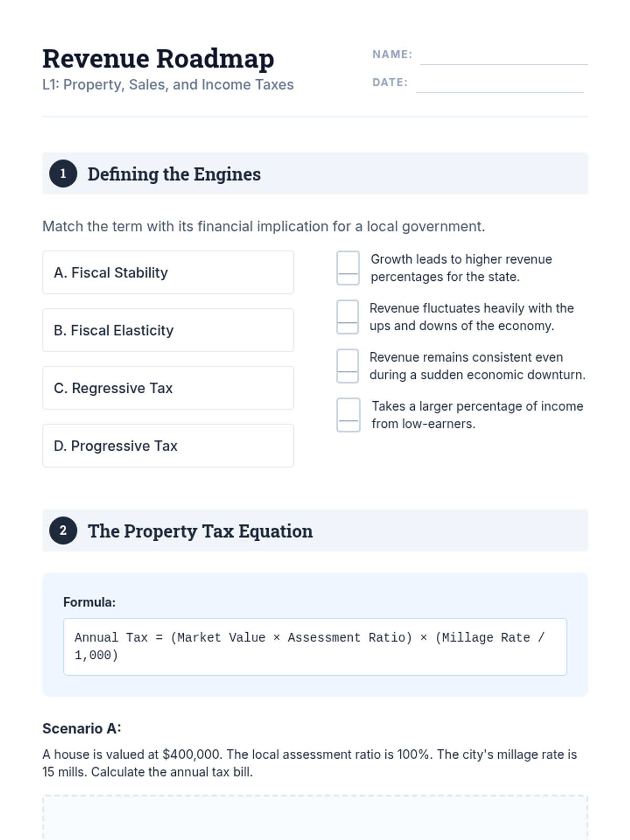Select the answer box for "Revenue remains consistent"

[x=348, y=366]
